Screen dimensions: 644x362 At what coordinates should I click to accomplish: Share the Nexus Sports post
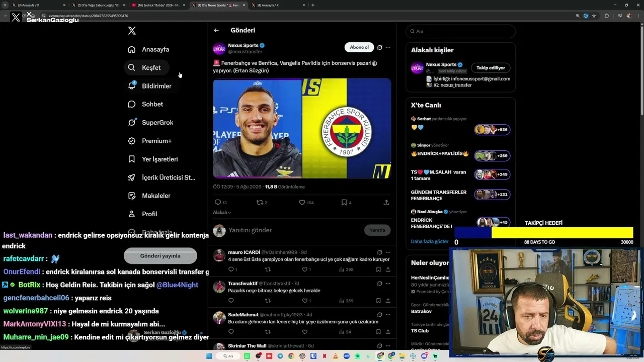click(x=386, y=202)
